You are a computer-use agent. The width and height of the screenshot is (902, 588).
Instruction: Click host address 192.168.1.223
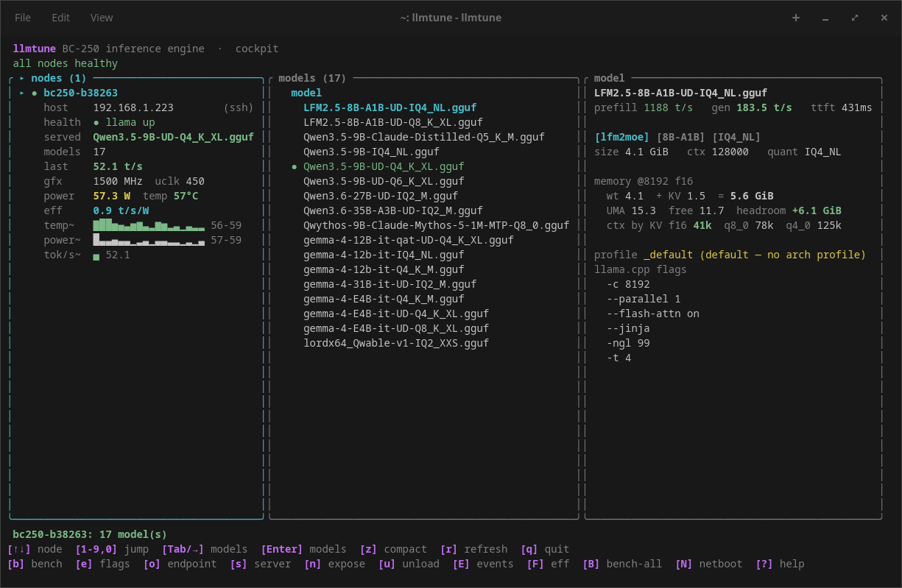pyautogui.click(x=133, y=107)
